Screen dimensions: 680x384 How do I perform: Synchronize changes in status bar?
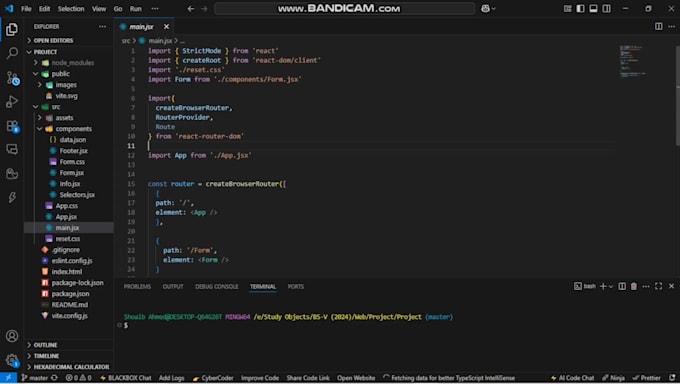pyautogui.click(x=54, y=378)
